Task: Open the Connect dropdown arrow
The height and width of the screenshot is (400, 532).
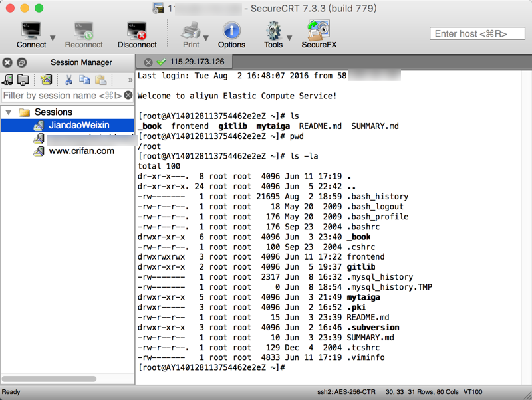Action: click(x=53, y=38)
